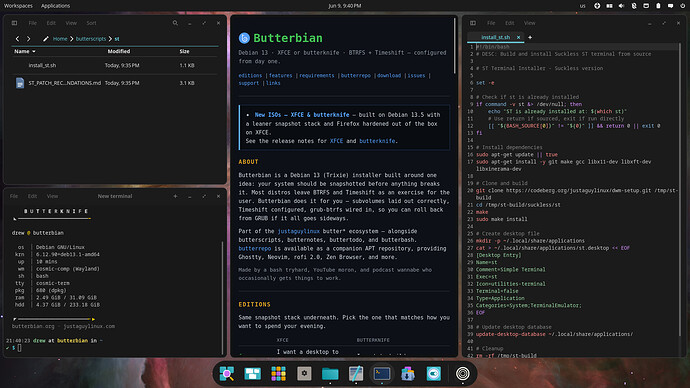Go to butterscripts in the path breadcrumb

[x=91, y=39]
